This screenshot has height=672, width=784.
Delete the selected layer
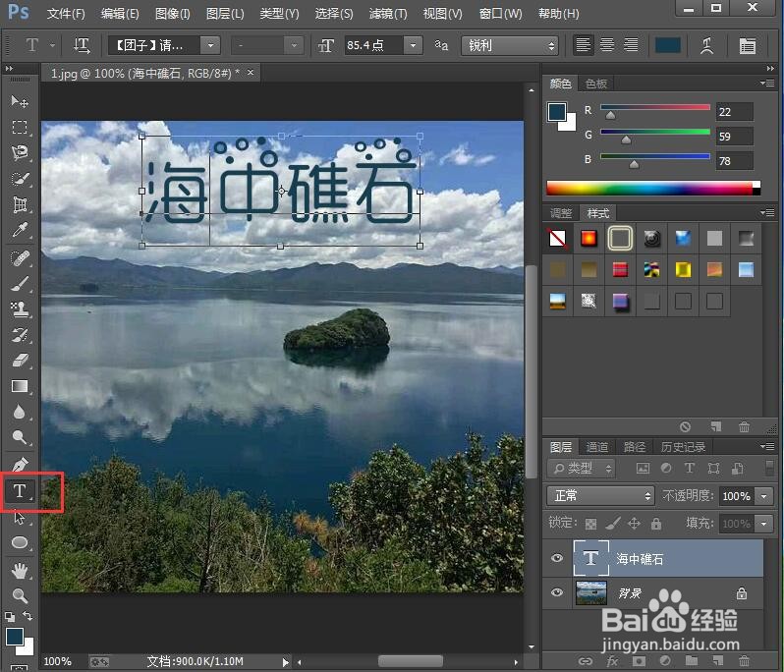coord(744,661)
